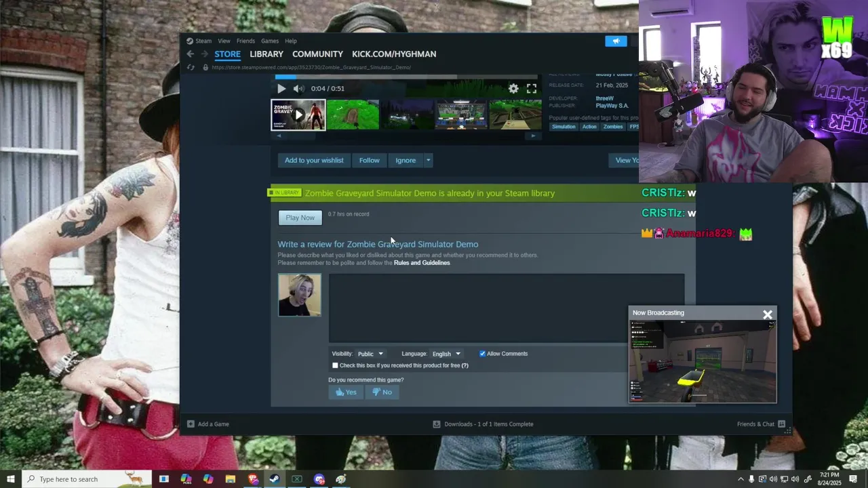Click Add to your wishlist

pyautogui.click(x=314, y=161)
